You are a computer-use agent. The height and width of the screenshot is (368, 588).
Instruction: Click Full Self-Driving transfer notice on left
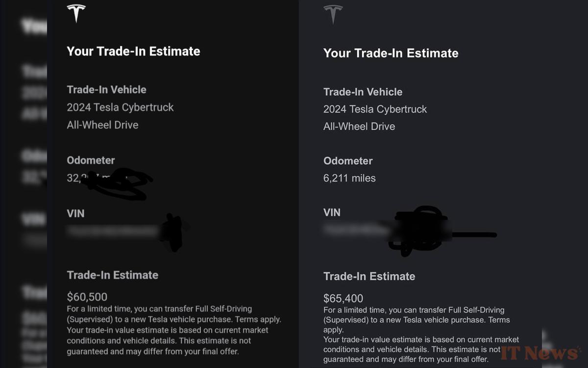pyautogui.click(x=174, y=314)
